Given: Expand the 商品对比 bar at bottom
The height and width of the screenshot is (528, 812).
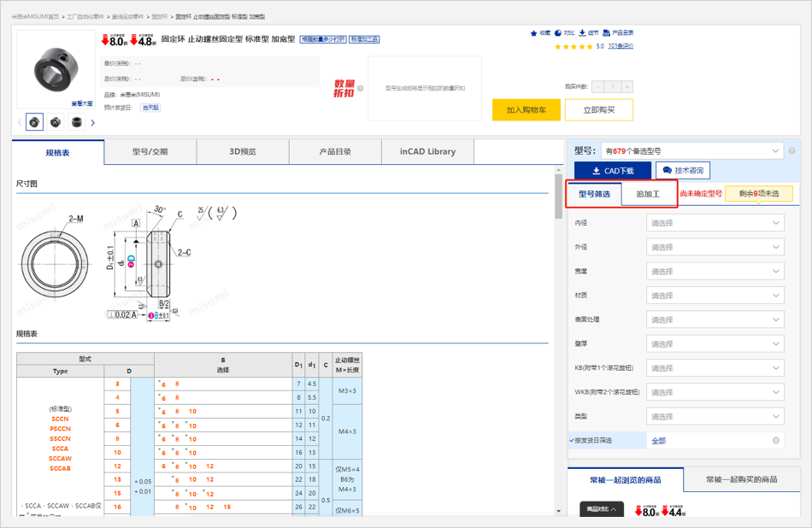Looking at the screenshot, I should point(601,509).
